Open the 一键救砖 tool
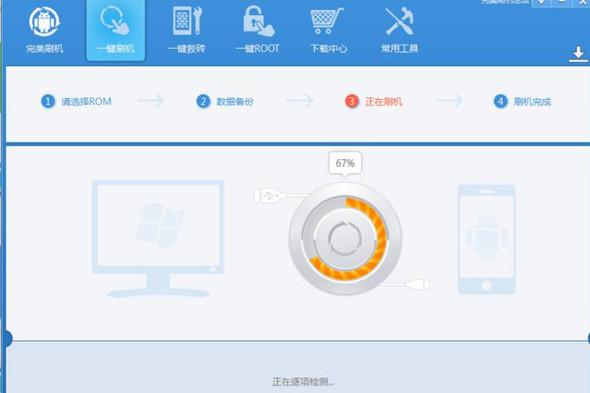590x393 pixels. (x=187, y=30)
